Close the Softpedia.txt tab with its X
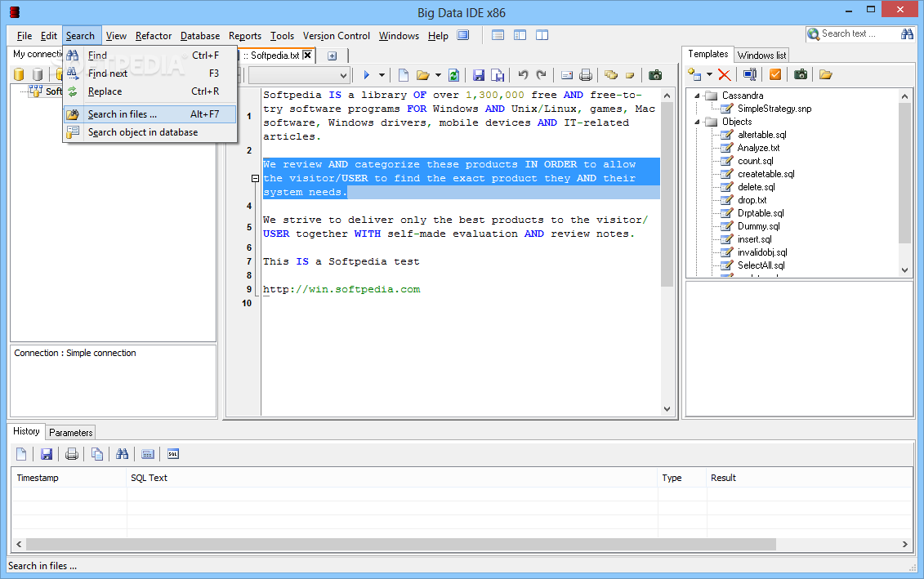The image size is (924, 579). [x=307, y=56]
